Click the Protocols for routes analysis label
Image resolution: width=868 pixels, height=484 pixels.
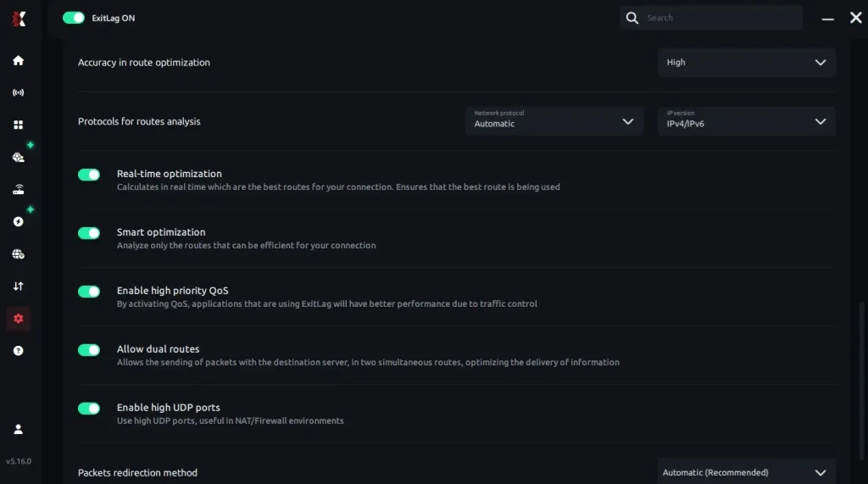[x=139, y=121]
